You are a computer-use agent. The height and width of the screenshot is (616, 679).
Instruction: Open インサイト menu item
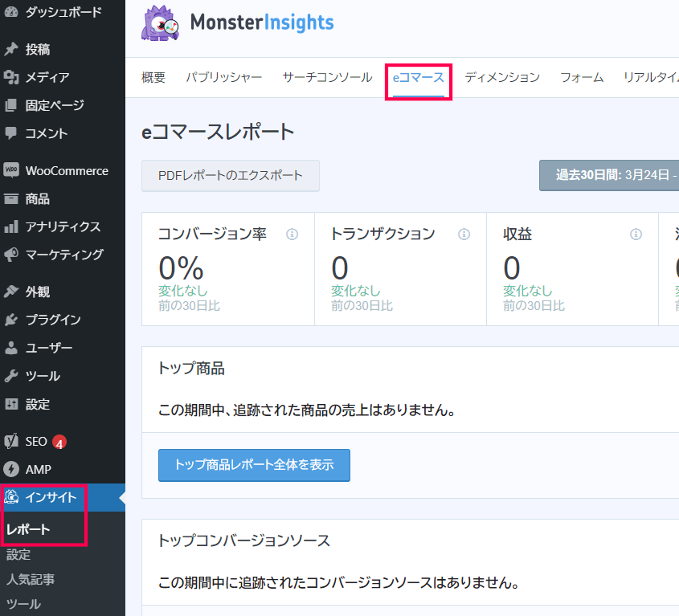[51, 497]
